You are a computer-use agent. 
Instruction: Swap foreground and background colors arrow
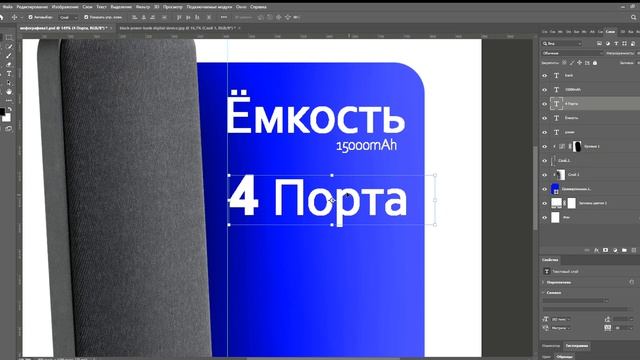tap(10, 109)
